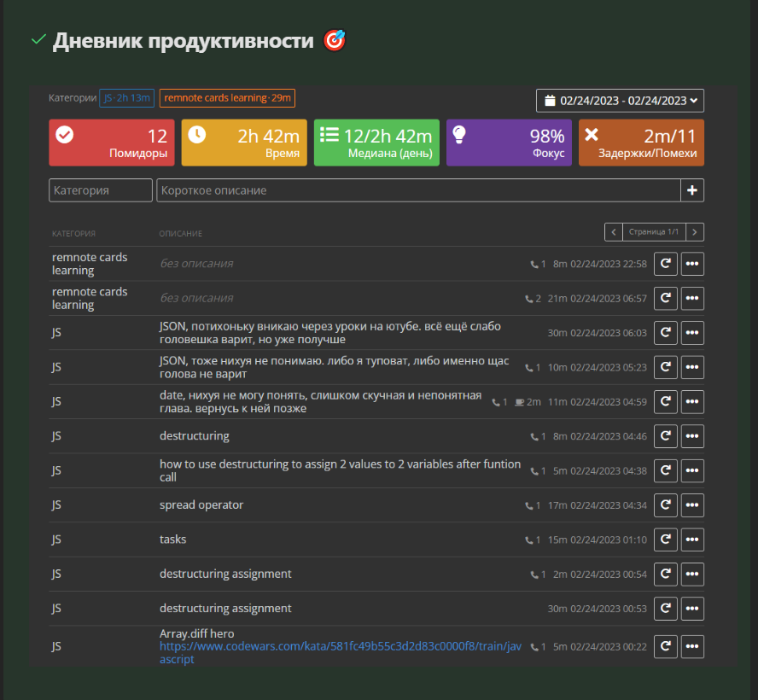Select the Фокус purple stat card
Image resolution: width=758 pixels, height=700 pixels.
pos(509,143)
